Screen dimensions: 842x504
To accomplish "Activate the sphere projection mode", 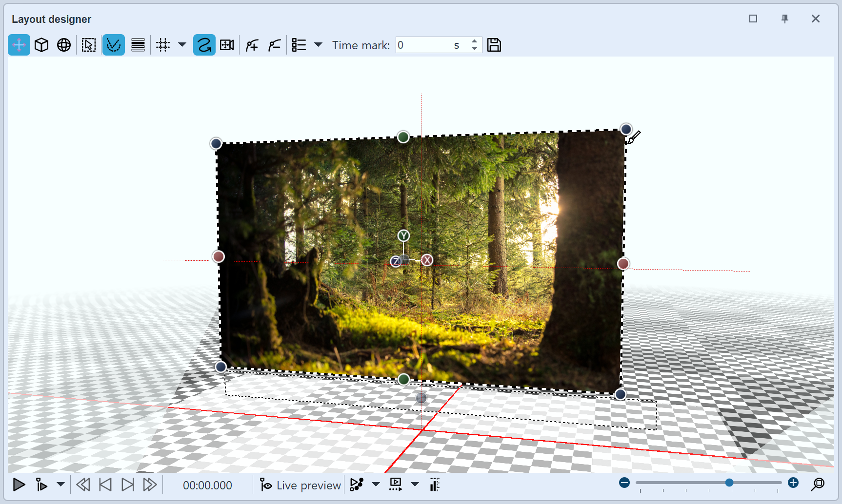I will [63, 44].
